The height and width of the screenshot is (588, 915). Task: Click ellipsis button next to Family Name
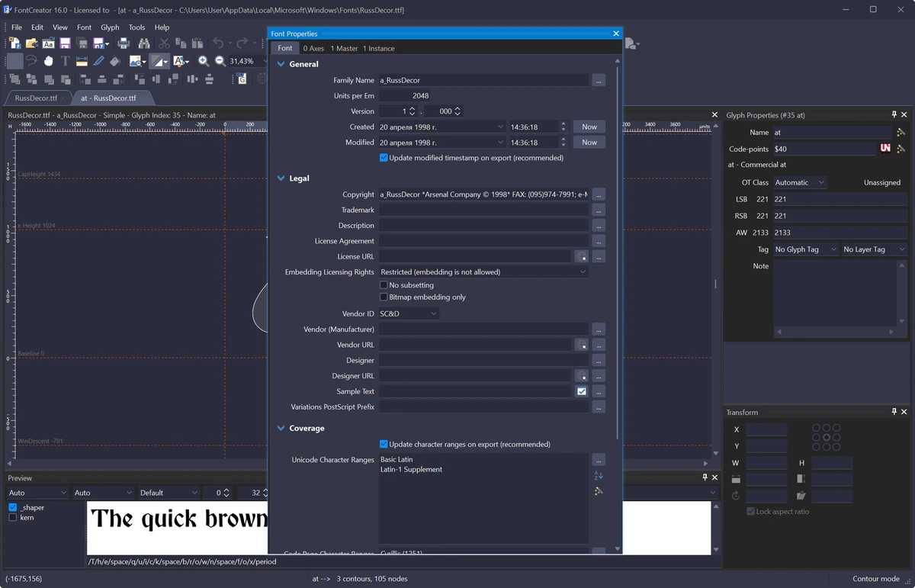click(x=599, y=80)
